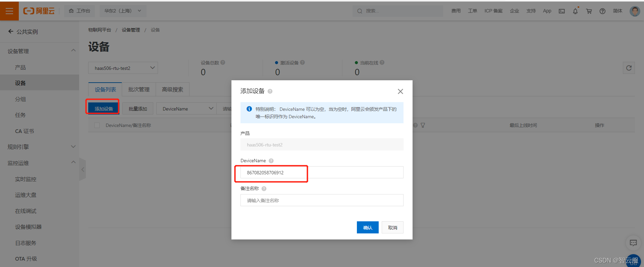Click the 批量添加 button

(138, 108)
